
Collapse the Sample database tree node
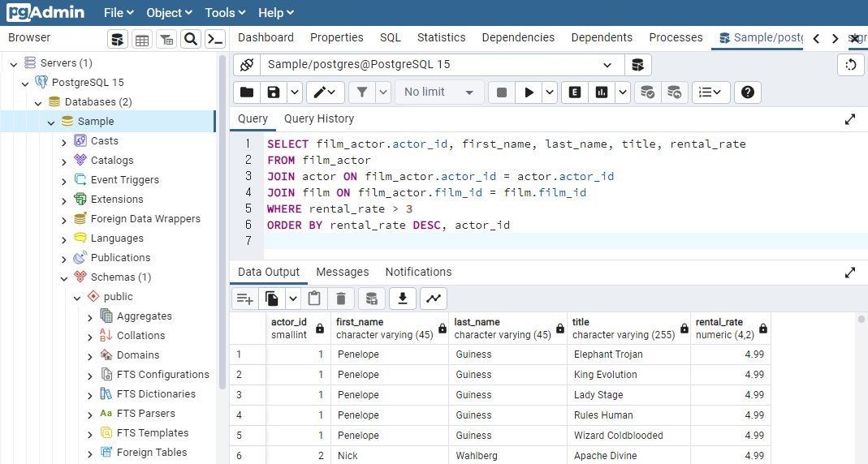(51, 122)
